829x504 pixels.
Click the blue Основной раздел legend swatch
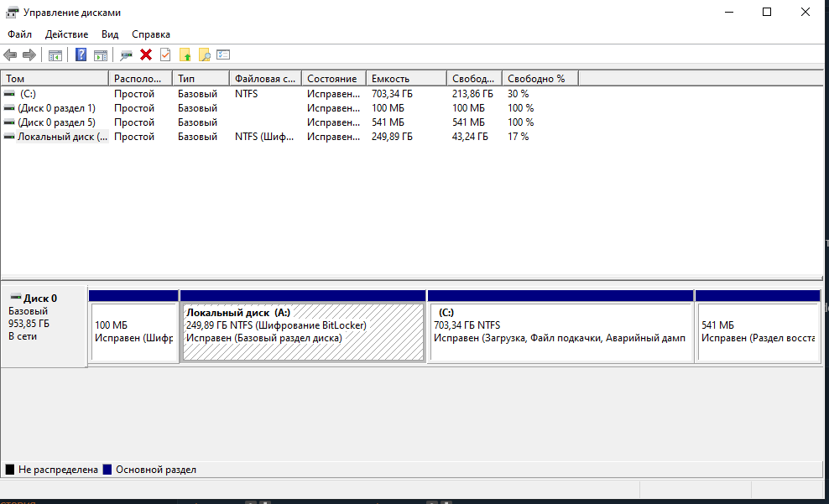tap(107, 470)
